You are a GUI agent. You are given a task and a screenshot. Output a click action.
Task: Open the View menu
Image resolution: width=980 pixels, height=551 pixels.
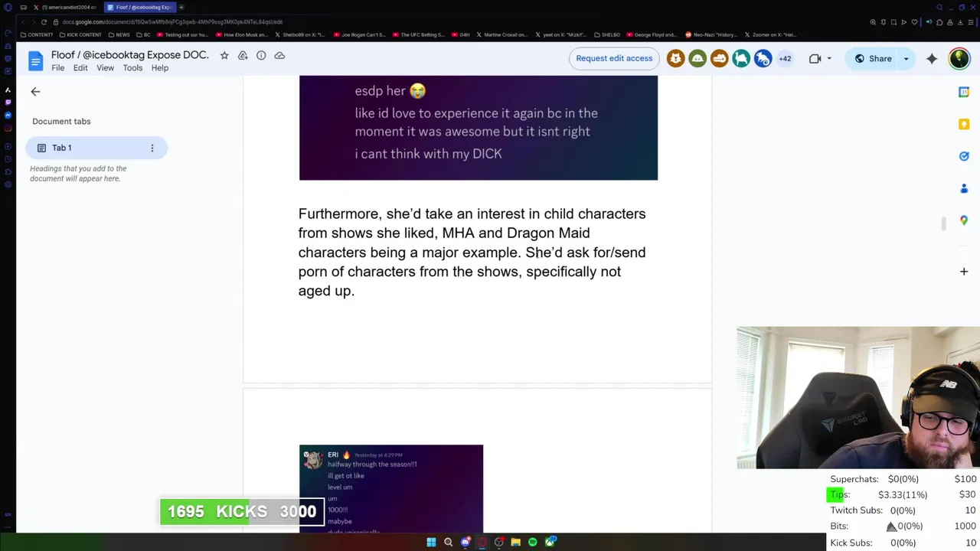[105, 68]
